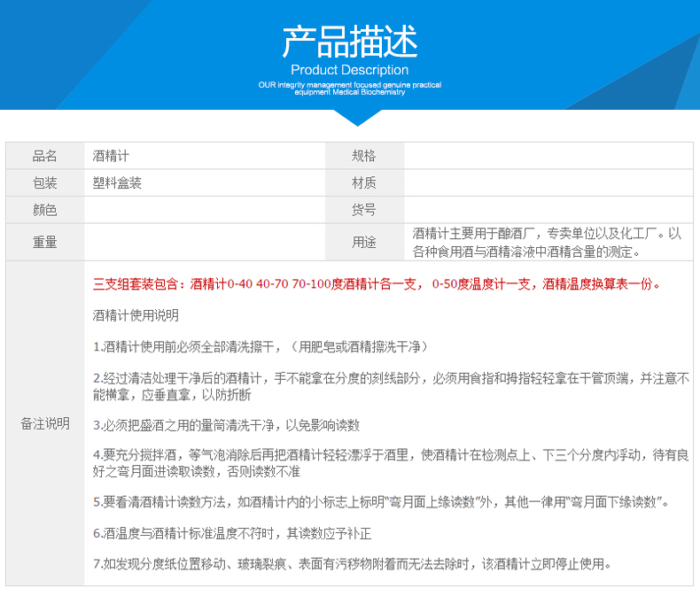
Task: Select the 规格 label cell
Action: (364, 156)
